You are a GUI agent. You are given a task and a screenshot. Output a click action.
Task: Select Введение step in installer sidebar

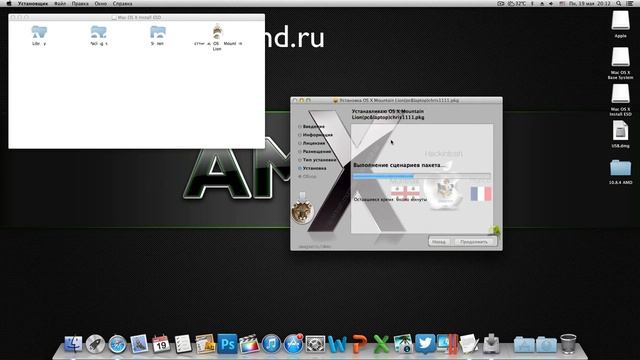[313, 127]
